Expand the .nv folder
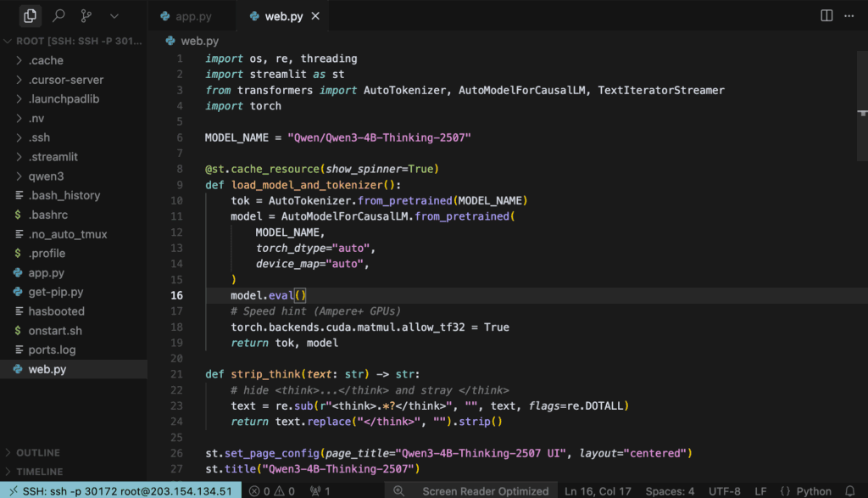The height and width of the screenshot is (498, 868). [x=74, y=119]
